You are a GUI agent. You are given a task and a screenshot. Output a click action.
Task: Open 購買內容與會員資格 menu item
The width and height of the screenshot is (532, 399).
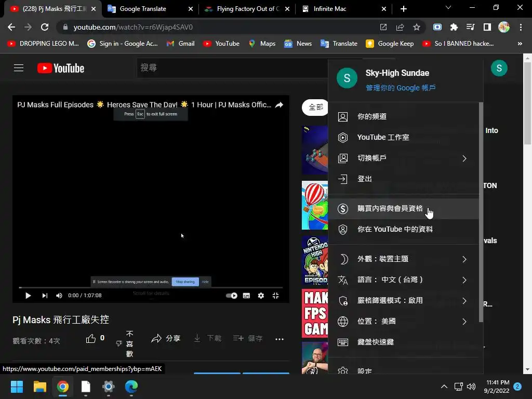(403, 209)
